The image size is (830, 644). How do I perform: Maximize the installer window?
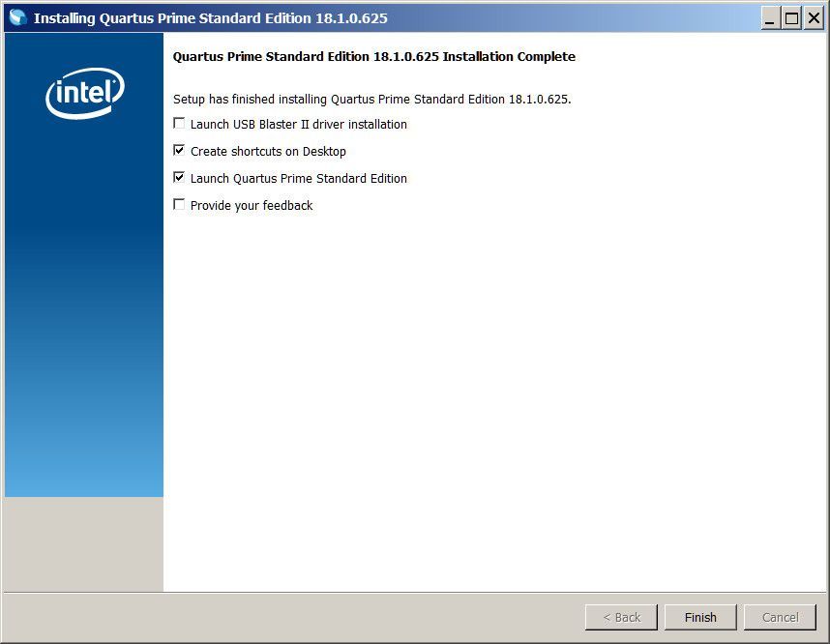point(792,18)
